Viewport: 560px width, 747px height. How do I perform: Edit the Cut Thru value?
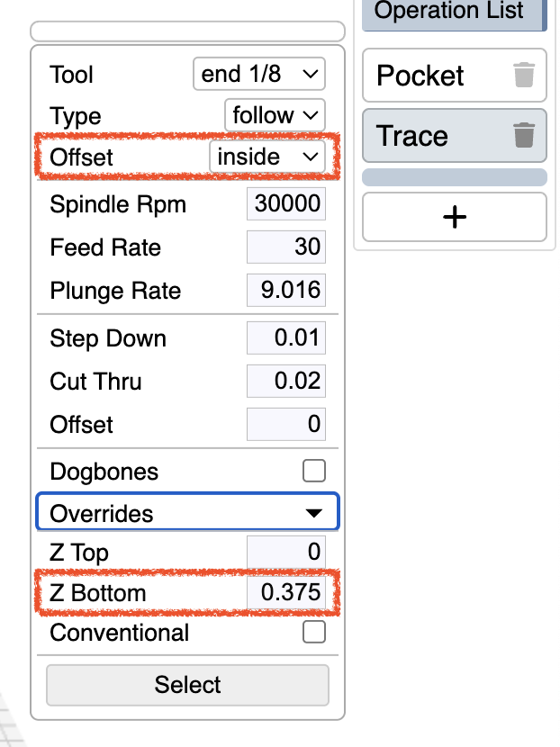[x=286, y=382]
